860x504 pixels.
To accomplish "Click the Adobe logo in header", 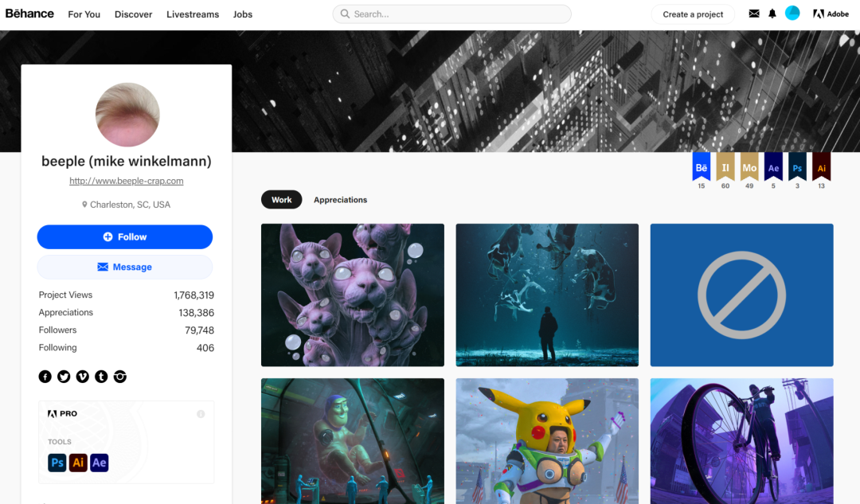I will (831, 14).
